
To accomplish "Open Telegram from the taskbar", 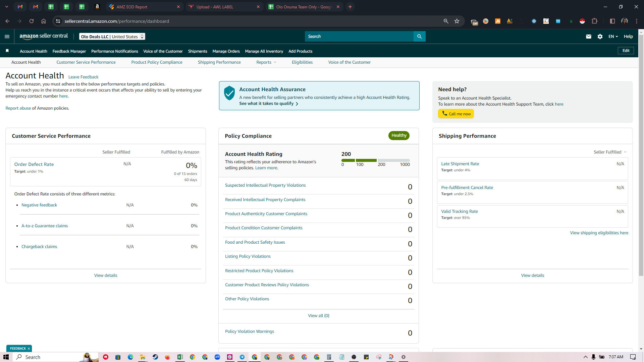I will [x=242, y=357].
